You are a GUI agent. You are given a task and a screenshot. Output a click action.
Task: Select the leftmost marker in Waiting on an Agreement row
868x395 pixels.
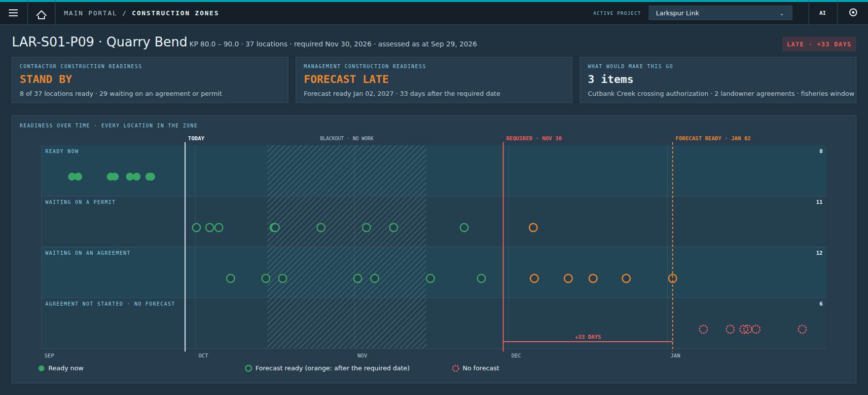point(230,278)
